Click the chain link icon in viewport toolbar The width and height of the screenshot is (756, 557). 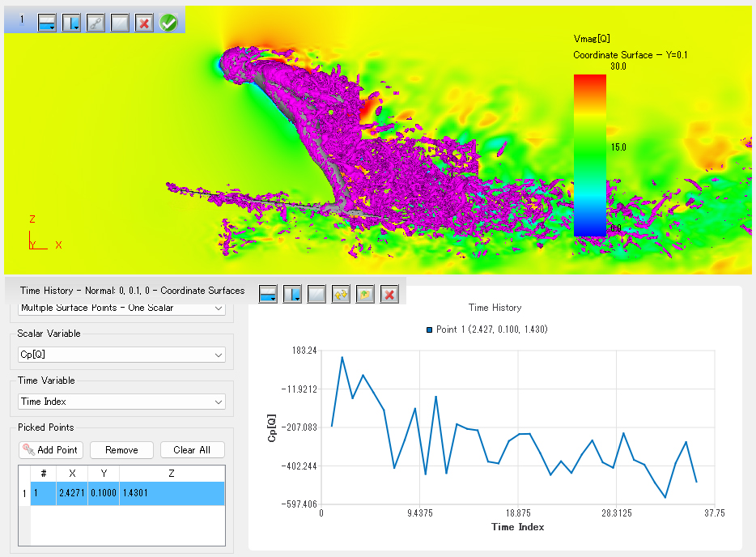coord(96,23)
